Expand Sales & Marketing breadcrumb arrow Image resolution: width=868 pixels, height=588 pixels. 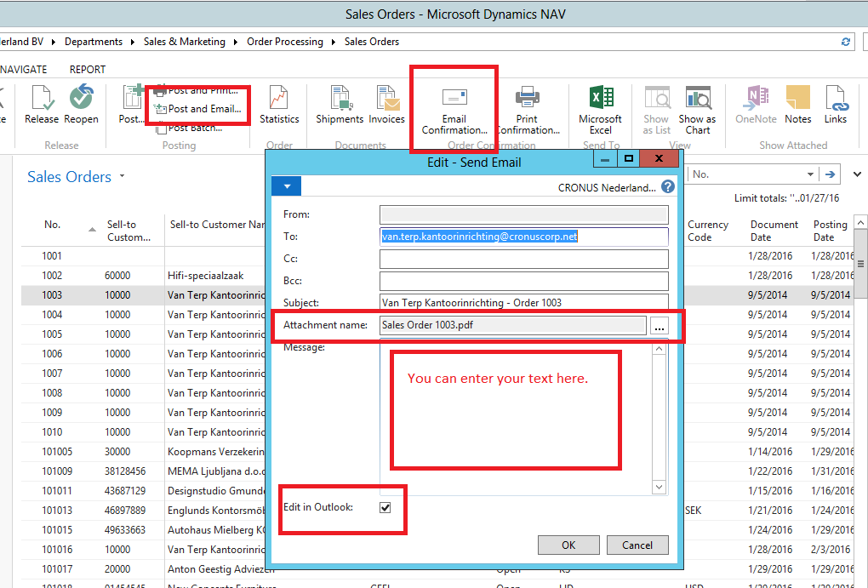click(235, 42)
